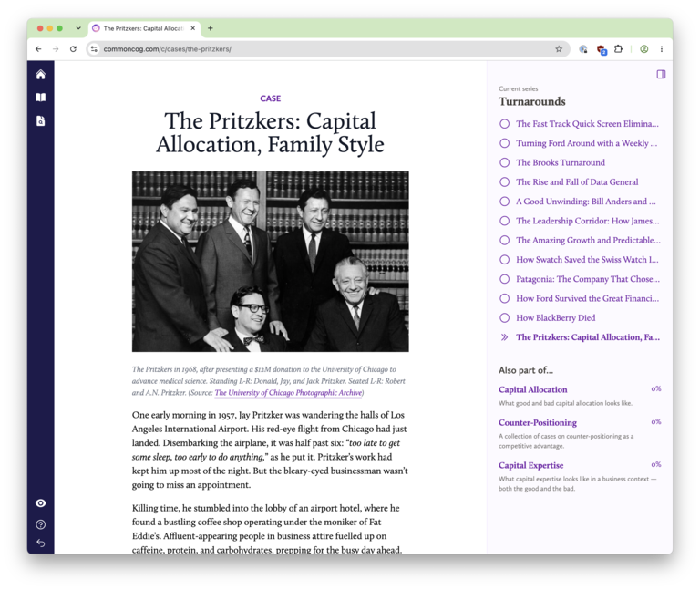
Task: Open How Ford Survived the Great Financial
Action: 588,298
